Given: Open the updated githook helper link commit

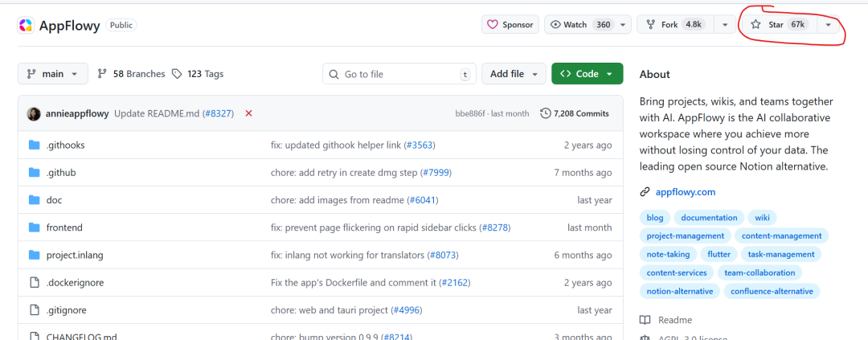Looking at the screenshot, I should pos(336,145).
